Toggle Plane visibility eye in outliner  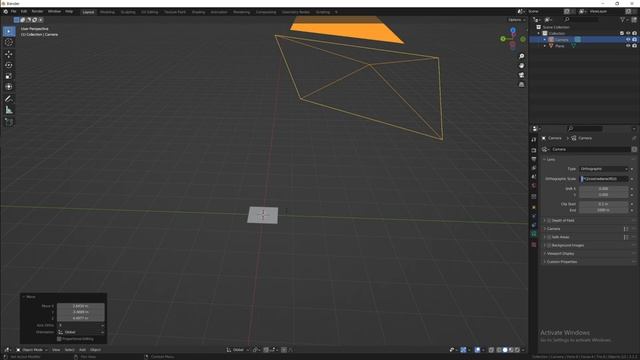pos(628,46)
